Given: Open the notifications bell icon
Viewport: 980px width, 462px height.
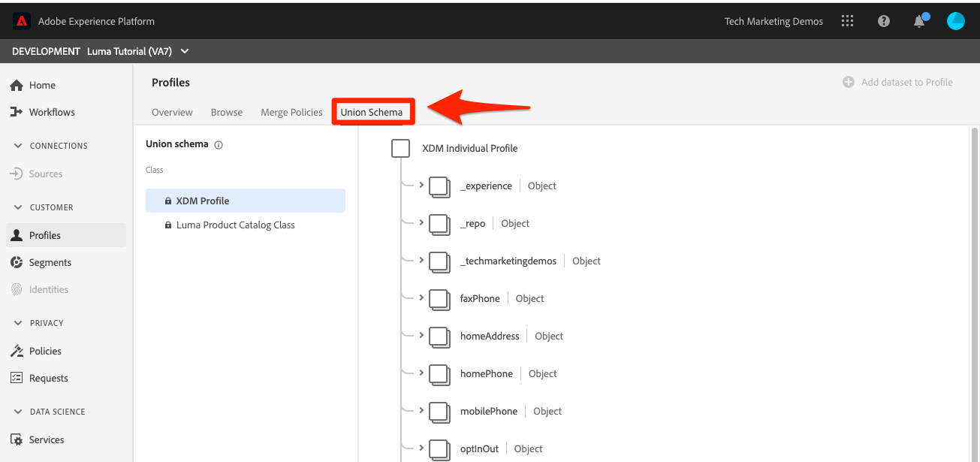Looking at the screenshot, I should 919,21.
